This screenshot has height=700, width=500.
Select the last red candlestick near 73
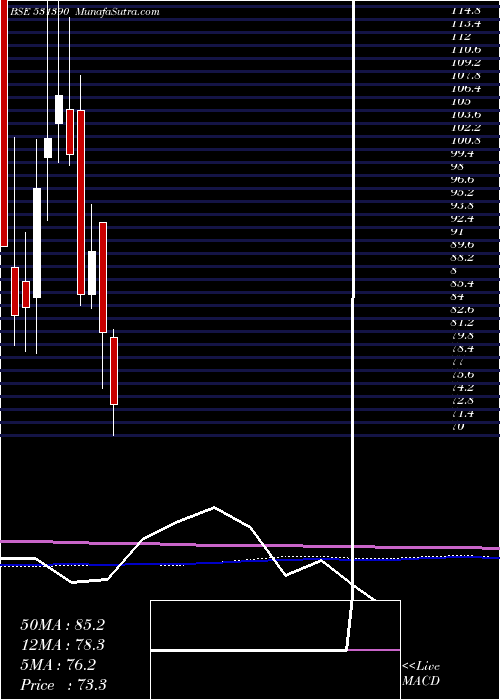click(x=114, y=371)
